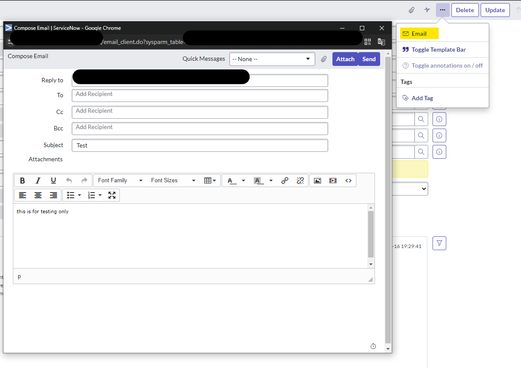Click the QR code icon in address bar
Viewport: 521px width, 368px height.
click(x=367, y=42)
